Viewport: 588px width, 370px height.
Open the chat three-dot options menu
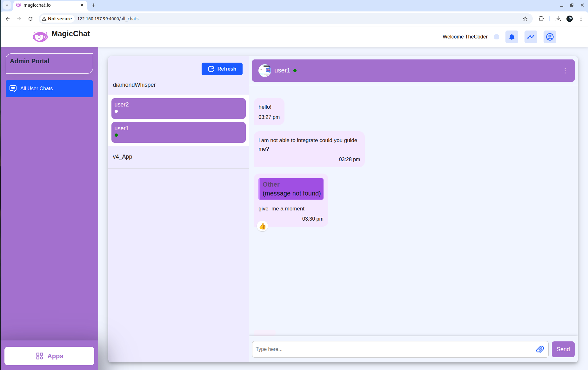click(x=565, y=71)
